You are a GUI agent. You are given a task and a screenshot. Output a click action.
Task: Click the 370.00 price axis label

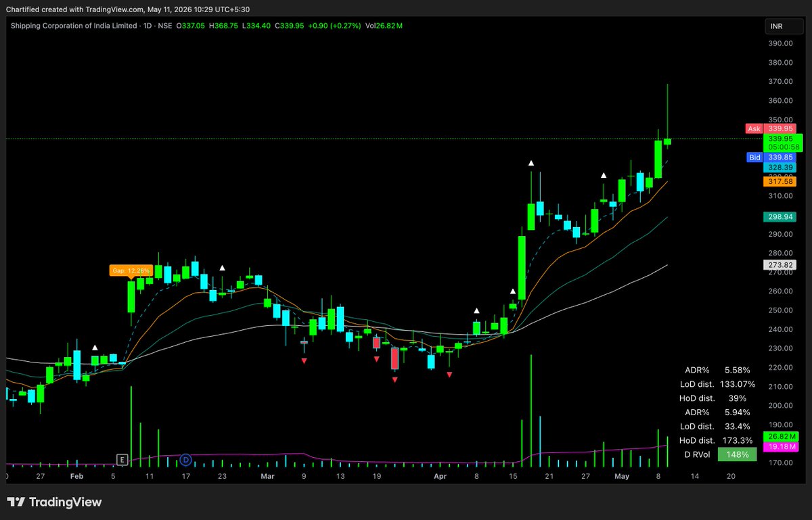coord(780,82)
